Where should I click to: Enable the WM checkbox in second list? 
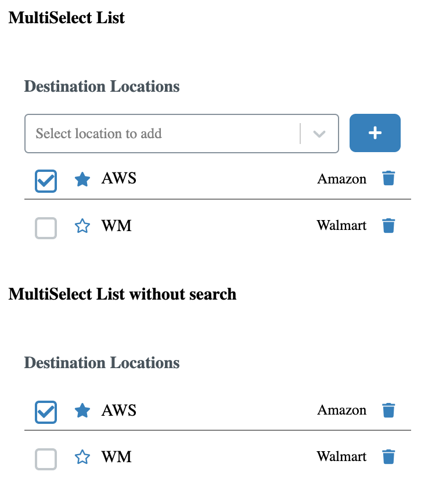click(x=45, y=459)
